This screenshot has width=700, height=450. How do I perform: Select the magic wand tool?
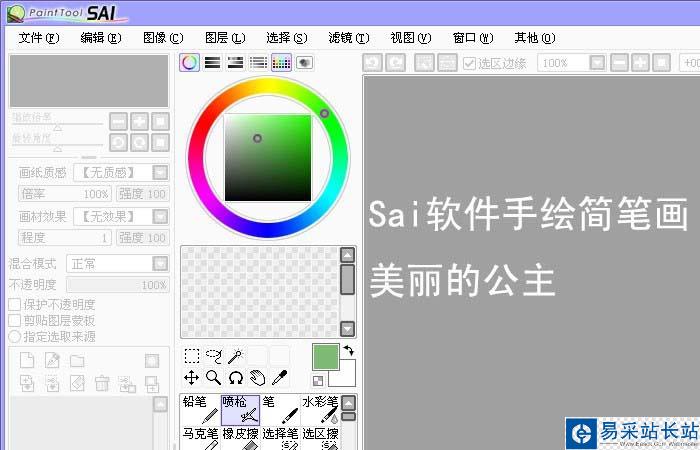[236, 356]
